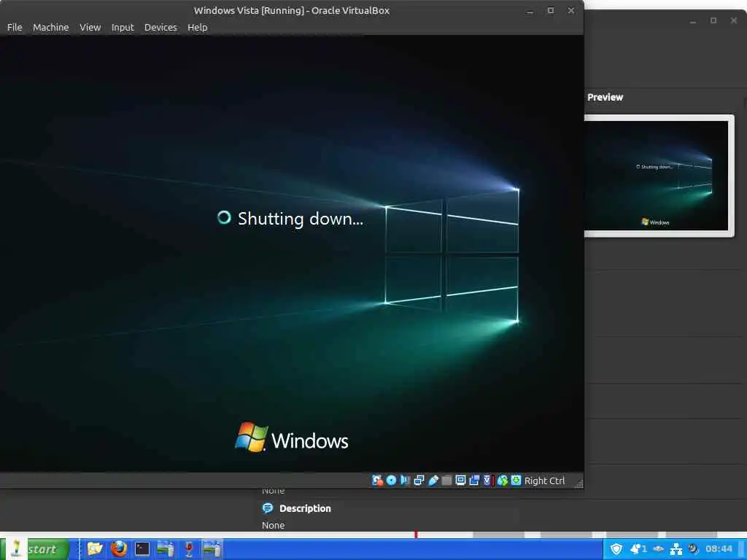Open the File menu
This screenshot has height=560, width=747.
pos(15,28)
